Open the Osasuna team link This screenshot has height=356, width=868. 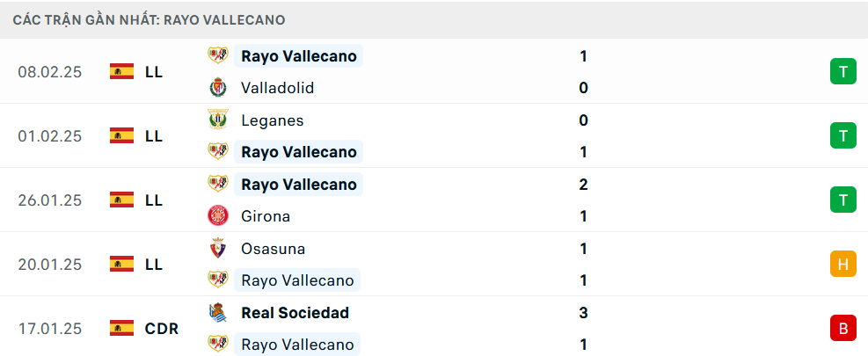[273, 249]
